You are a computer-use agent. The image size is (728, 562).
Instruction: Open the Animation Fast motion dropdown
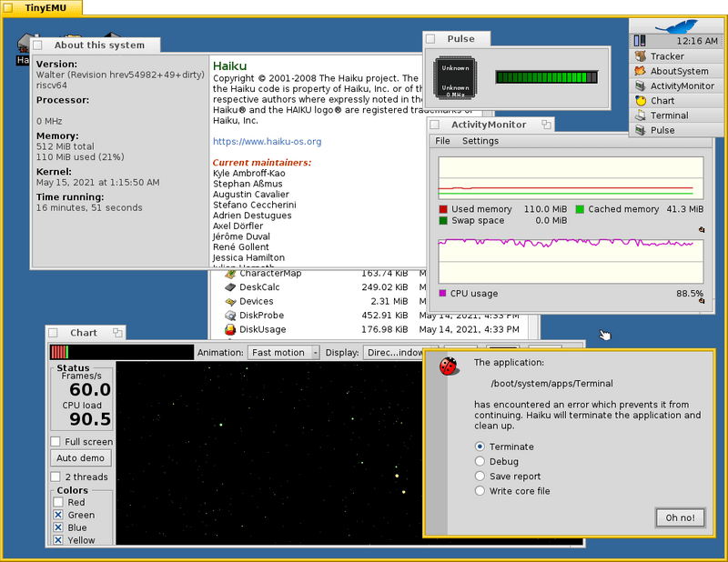(x=284, y=353)
